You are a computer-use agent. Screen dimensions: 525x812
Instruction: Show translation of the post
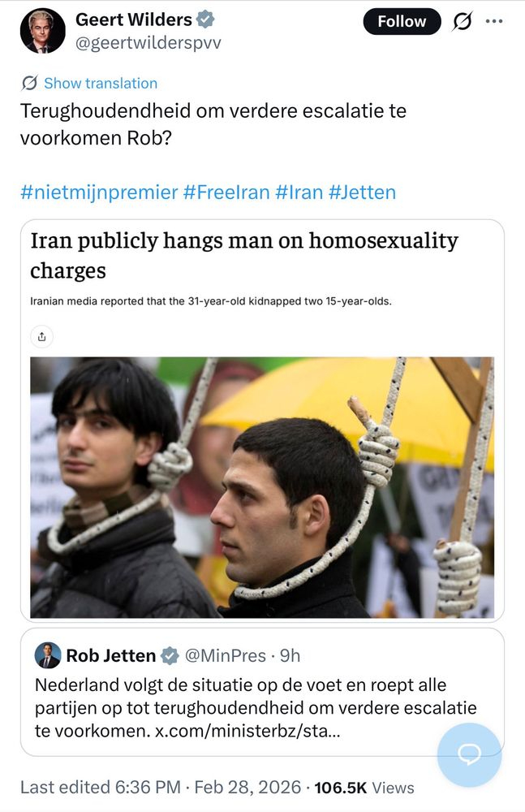click(x=100, y=83)
